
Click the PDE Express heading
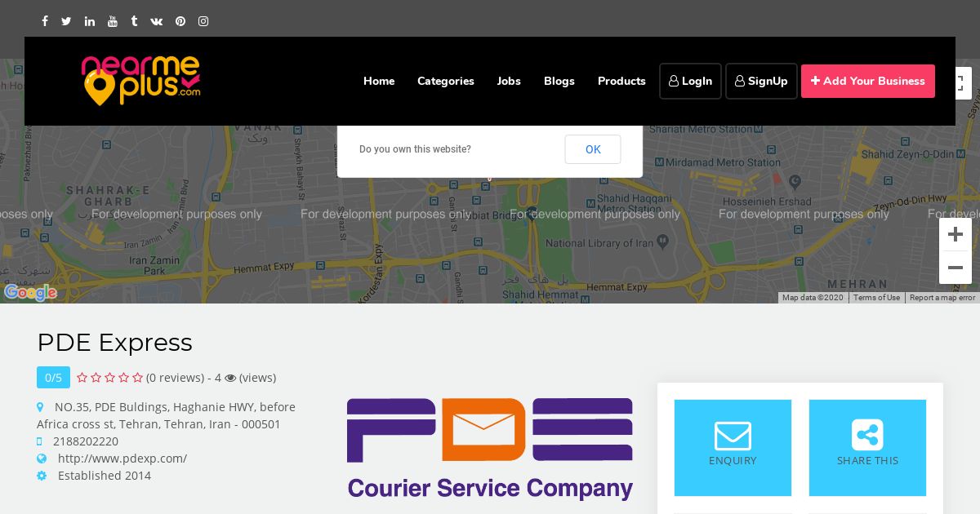click(x=114, y=343)
